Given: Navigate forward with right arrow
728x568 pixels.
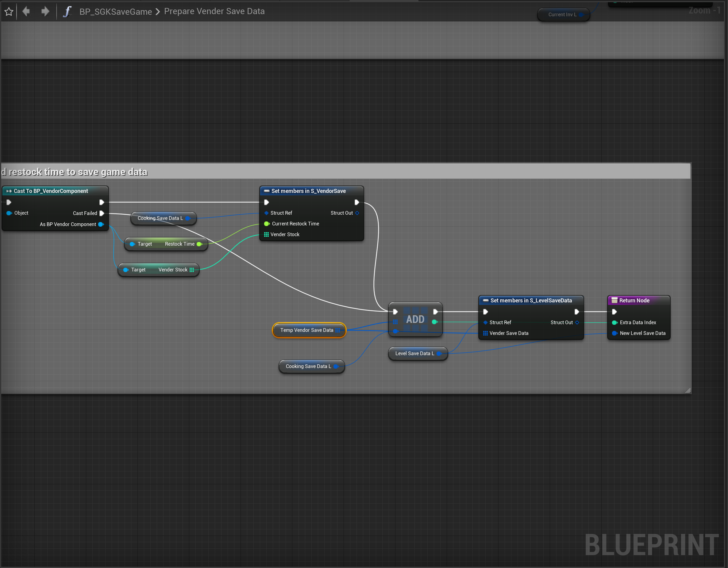Looking at the screenshot, I should (x=45, y=12).
